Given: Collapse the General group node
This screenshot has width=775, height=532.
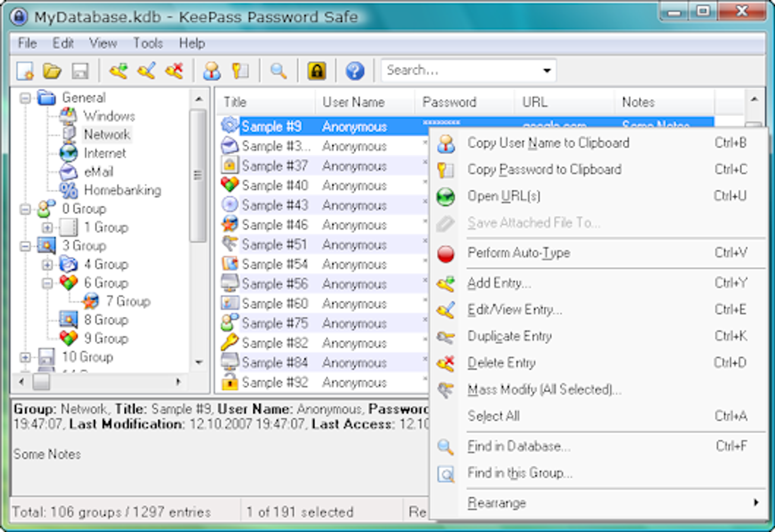Looking at the screenshot, I should [25, 98].
